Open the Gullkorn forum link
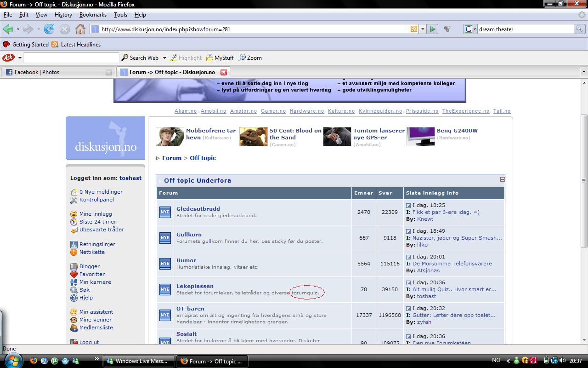588x368 pixels. pyautogui.click(x=189, y=235)
